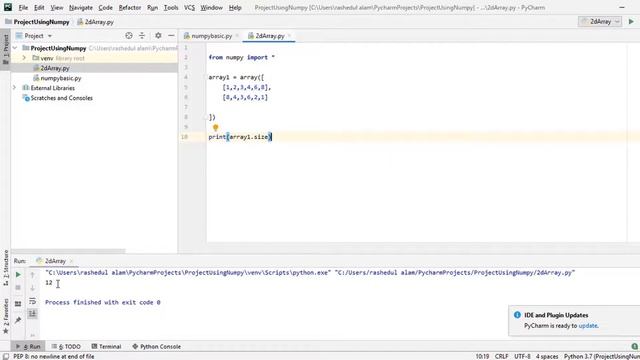The height and width of the screenshot is (360, 640).
Task: Click the collapse all icon in Project panel
Action: point(142,36)
